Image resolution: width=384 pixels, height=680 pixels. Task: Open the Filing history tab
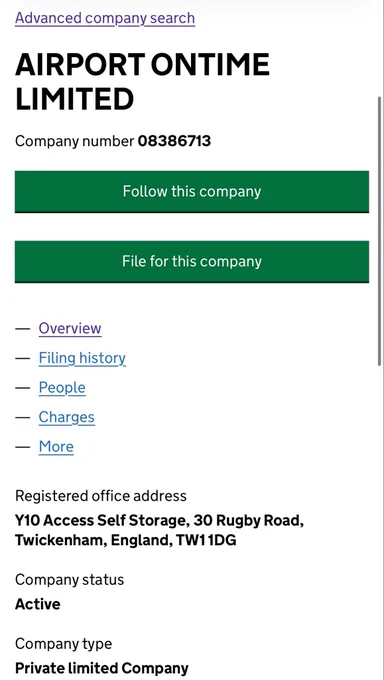click(x=82, y=358)
